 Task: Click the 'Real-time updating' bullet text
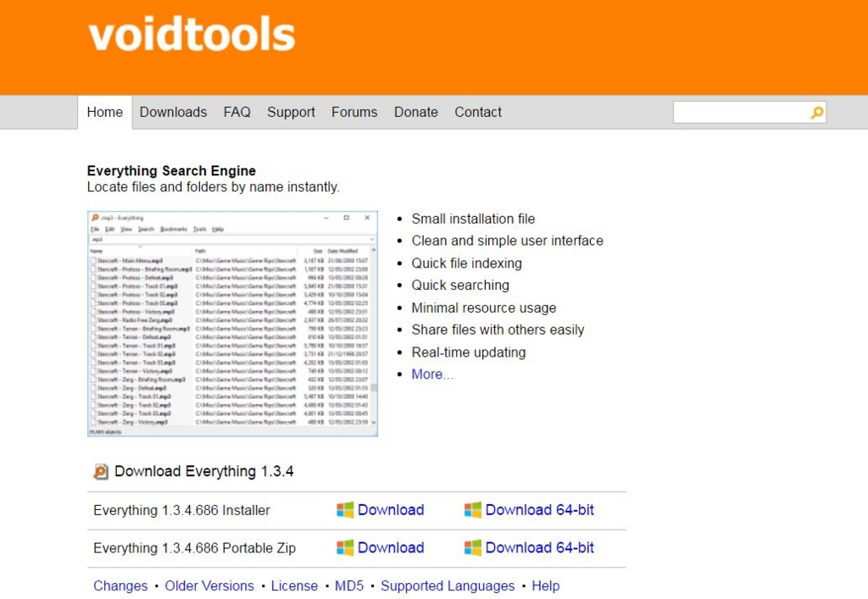[469, 352]
